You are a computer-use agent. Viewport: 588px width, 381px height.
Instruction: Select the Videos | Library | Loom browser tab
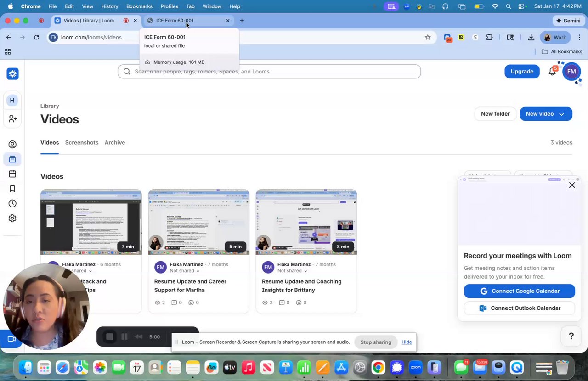pyautogui.click(x=96, y=21)
